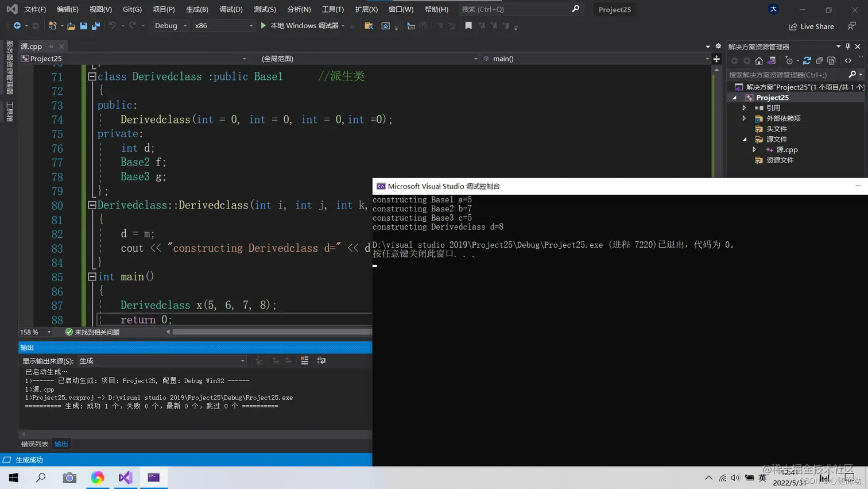Screen dimensions: 868x489
Task: Toggle the Solution Explorer pin auto-hide icon
Action: pos(847,47)
